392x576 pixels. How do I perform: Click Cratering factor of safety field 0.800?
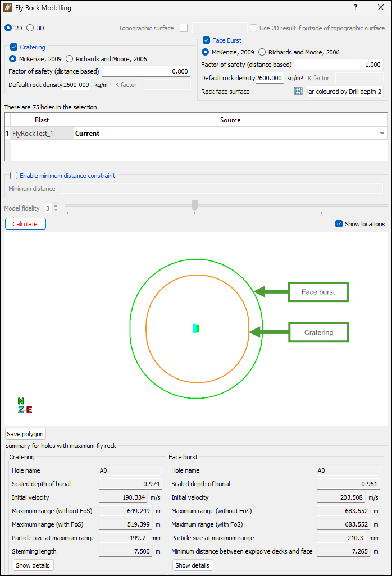(146, 71)
